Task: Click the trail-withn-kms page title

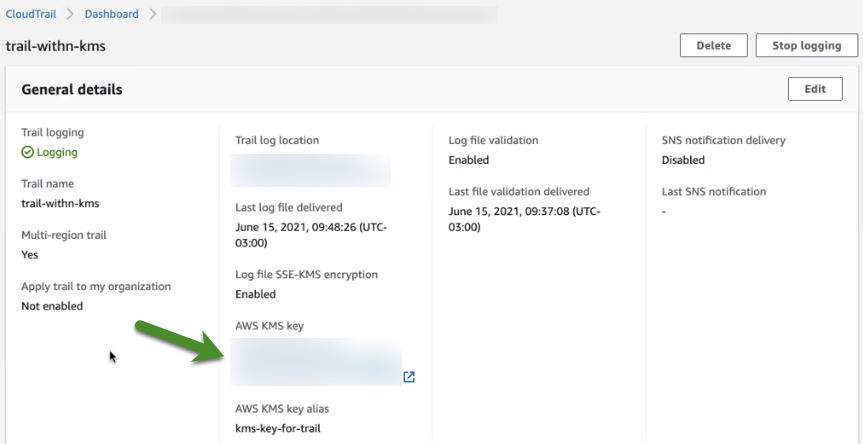Action: tap(56, 46)
